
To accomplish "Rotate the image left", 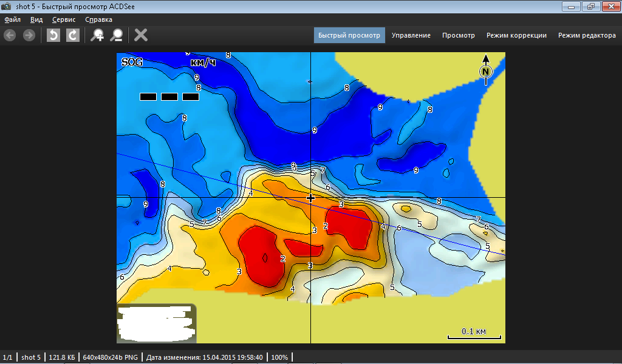I will pyautogui.click(x=53, y=35).
